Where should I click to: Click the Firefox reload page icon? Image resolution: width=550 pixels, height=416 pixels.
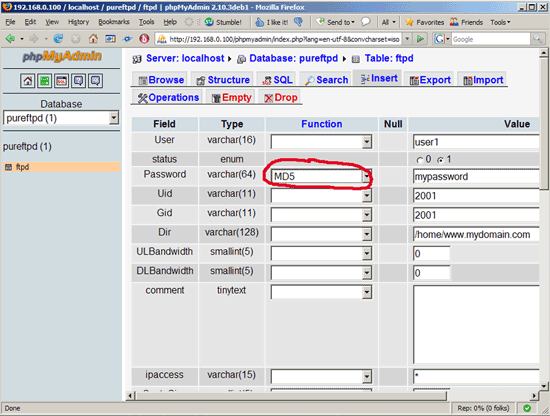click(x=58, y=39)
